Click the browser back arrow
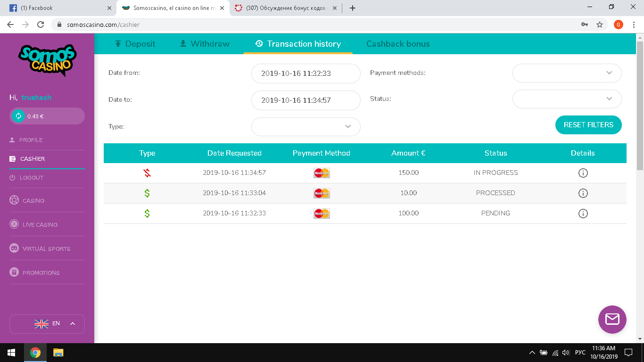The image size is (644, 362). (x=10, y=25)
